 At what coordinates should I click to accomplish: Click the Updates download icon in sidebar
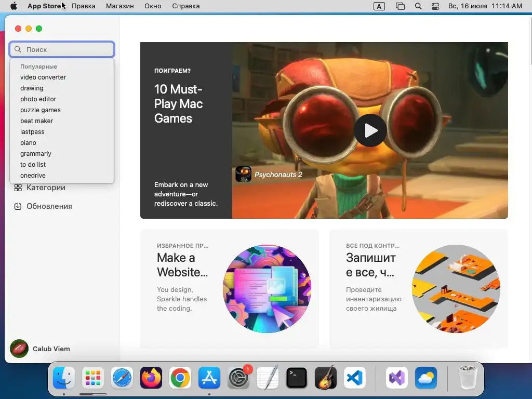pos(18,206)
